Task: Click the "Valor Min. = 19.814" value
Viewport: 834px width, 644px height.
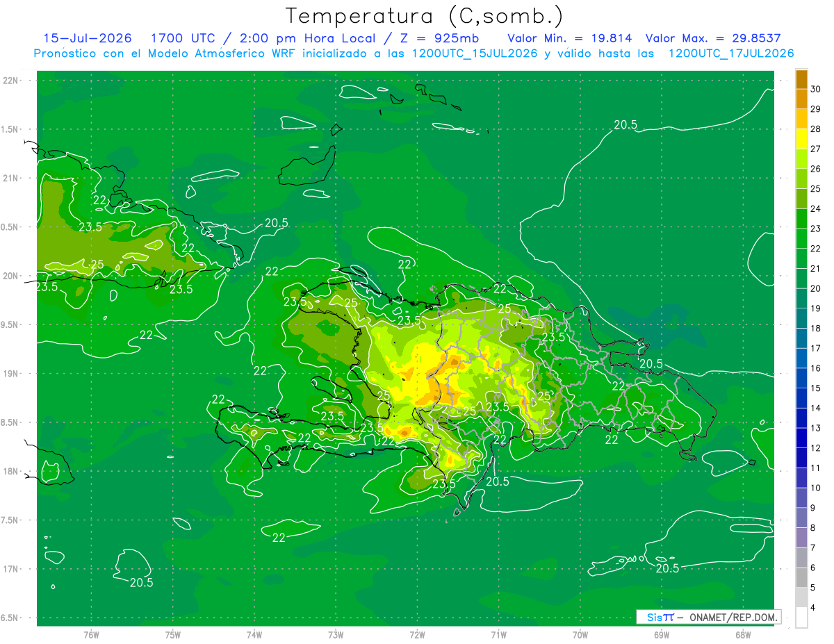Action: [x=569, y=38]
